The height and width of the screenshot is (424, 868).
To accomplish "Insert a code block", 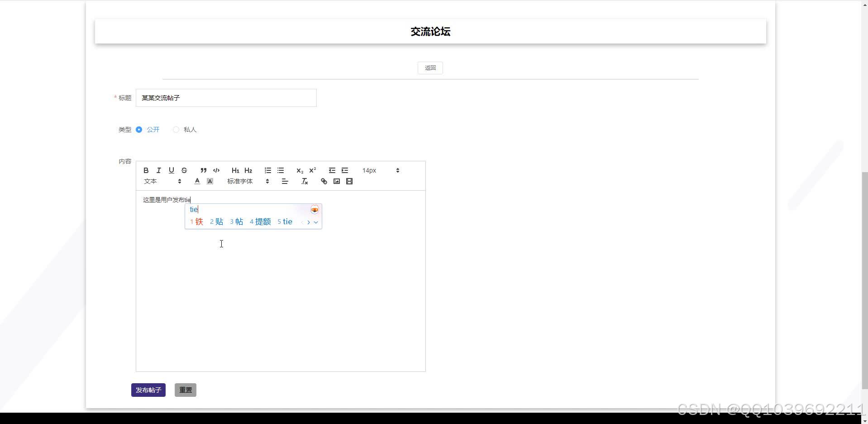I will [216, 170].
